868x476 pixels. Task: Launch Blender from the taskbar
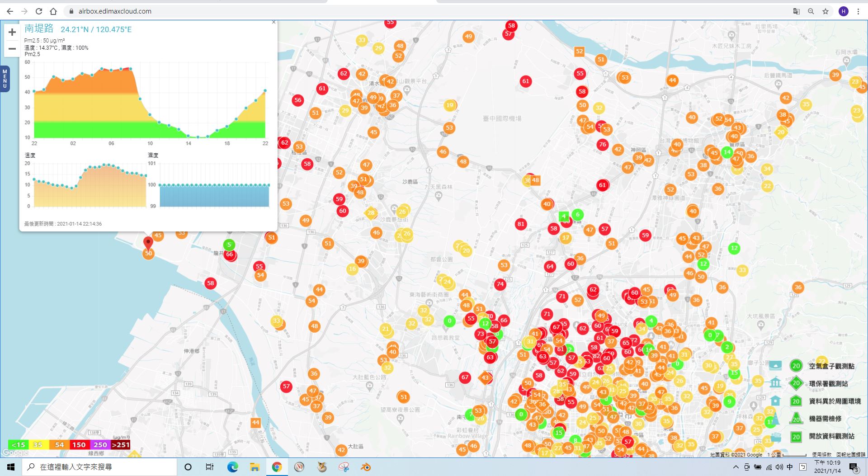[366, 467]
